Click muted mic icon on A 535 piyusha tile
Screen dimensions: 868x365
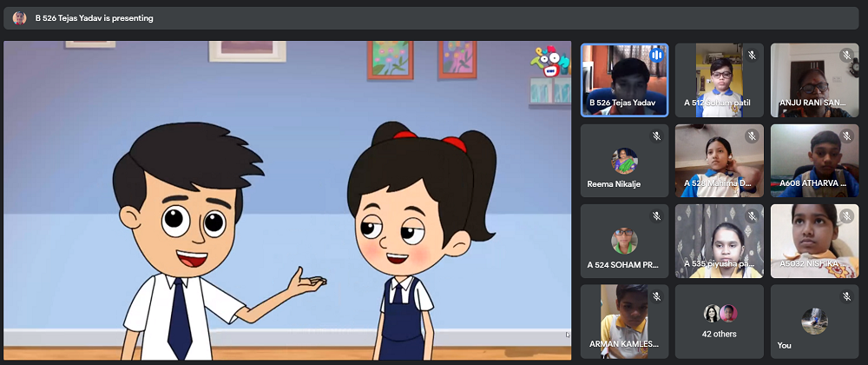coord(751,216)
